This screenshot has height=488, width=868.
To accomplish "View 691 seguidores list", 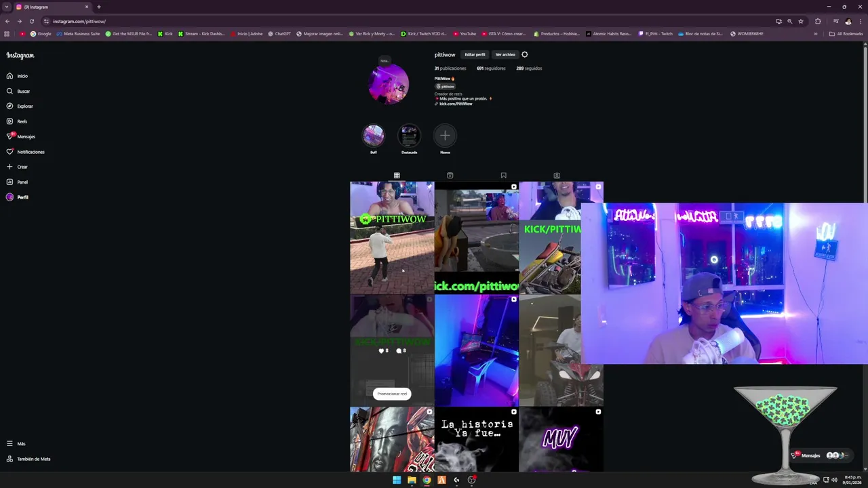I will tap(491, 68).
